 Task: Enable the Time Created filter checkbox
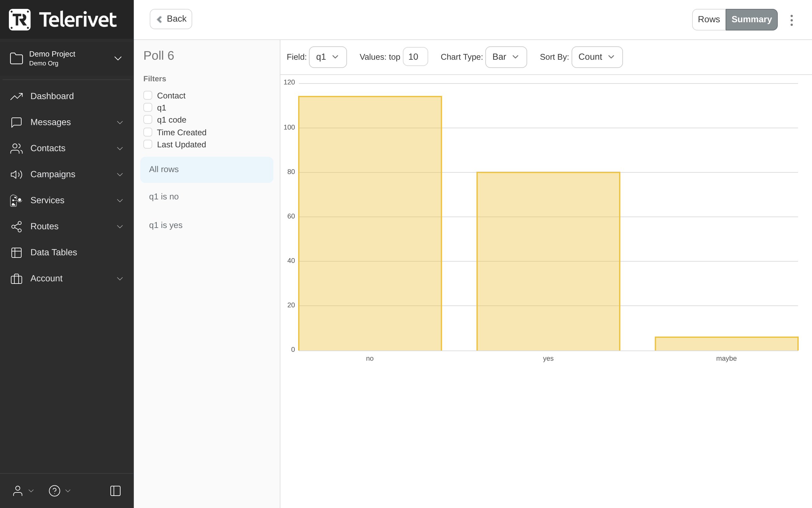click(147, 132)
